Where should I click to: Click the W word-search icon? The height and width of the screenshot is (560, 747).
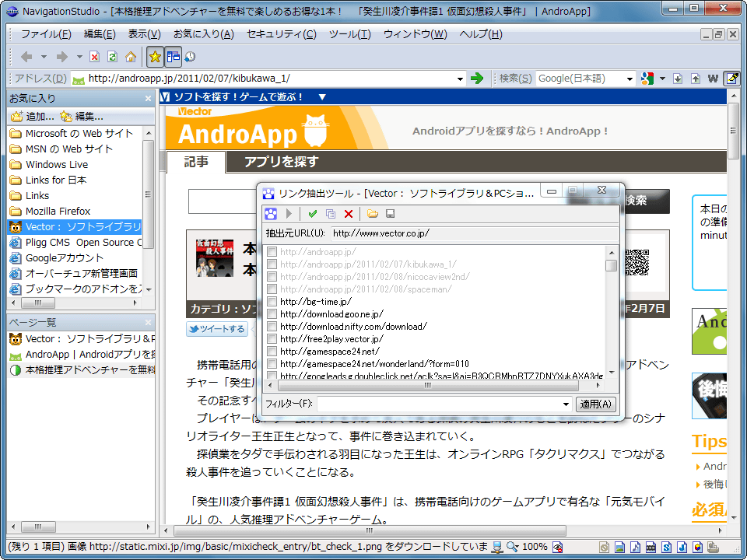tap(714, 78)
